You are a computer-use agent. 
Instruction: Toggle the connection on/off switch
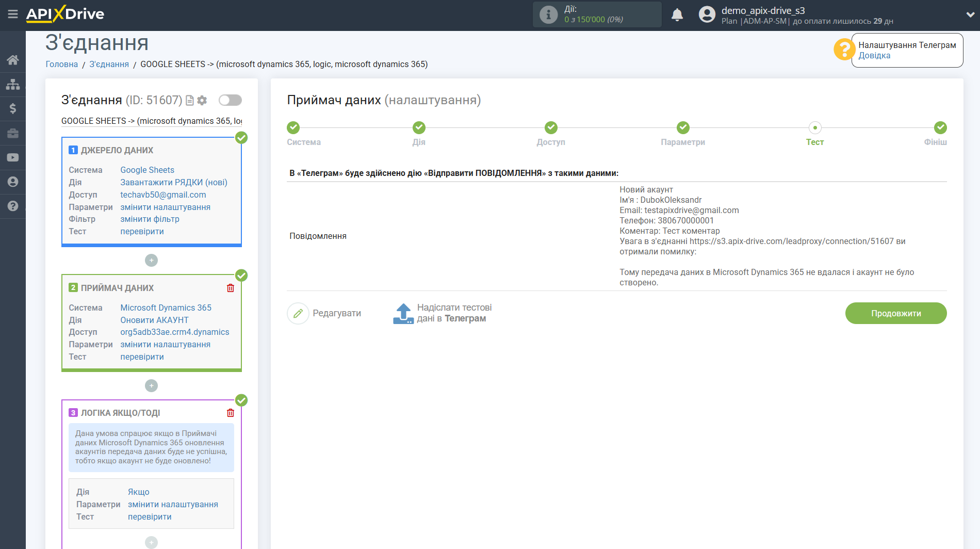(230, 100)
